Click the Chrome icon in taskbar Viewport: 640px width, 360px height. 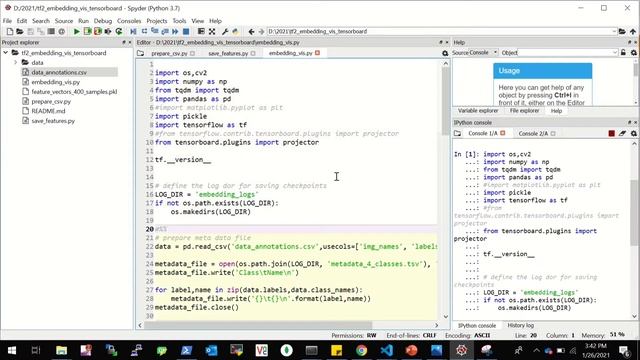pos(361,350)
